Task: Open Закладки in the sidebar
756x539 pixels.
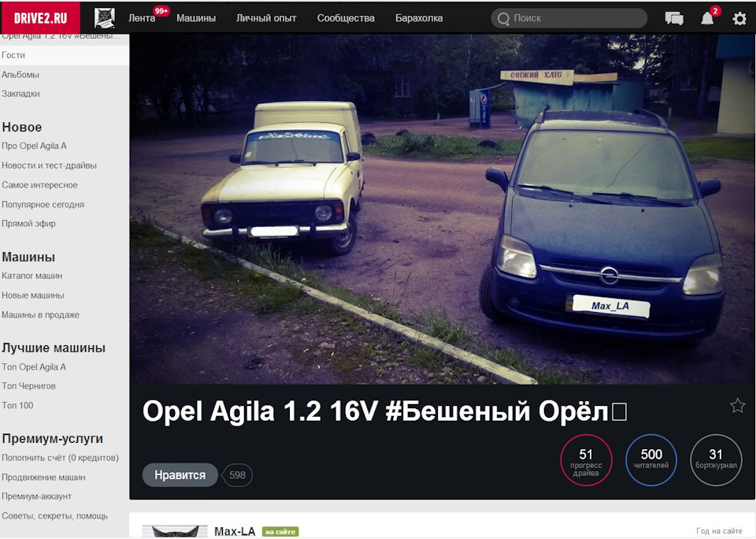Action: pos(20,94)
